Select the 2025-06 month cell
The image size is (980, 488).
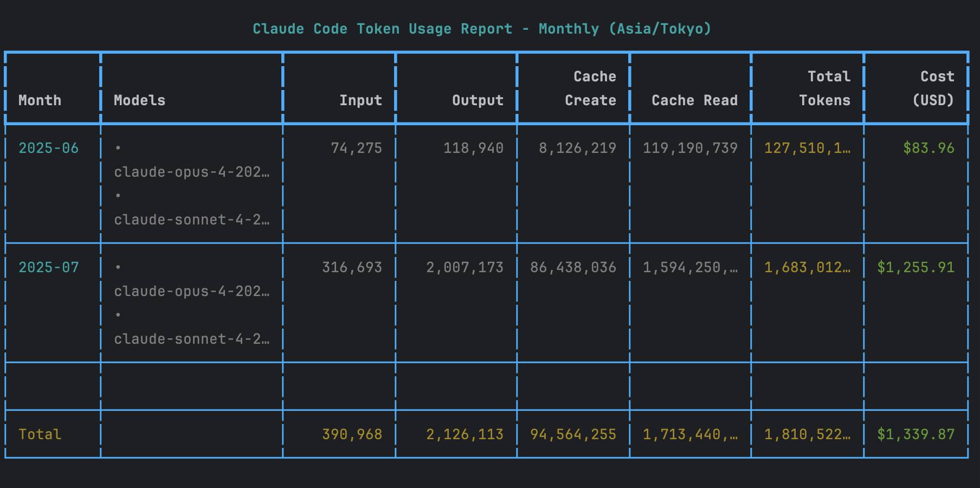click(48, 148)
